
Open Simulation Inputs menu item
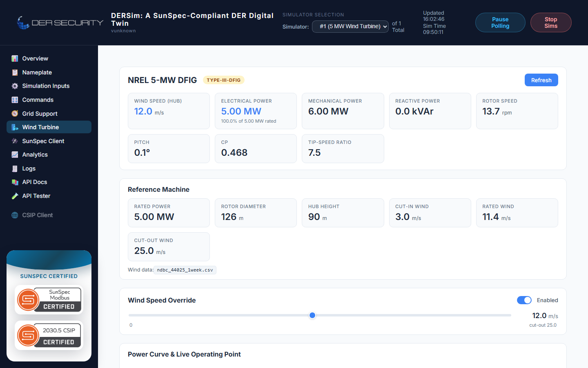pyautogui.click(x=49, y=86)
